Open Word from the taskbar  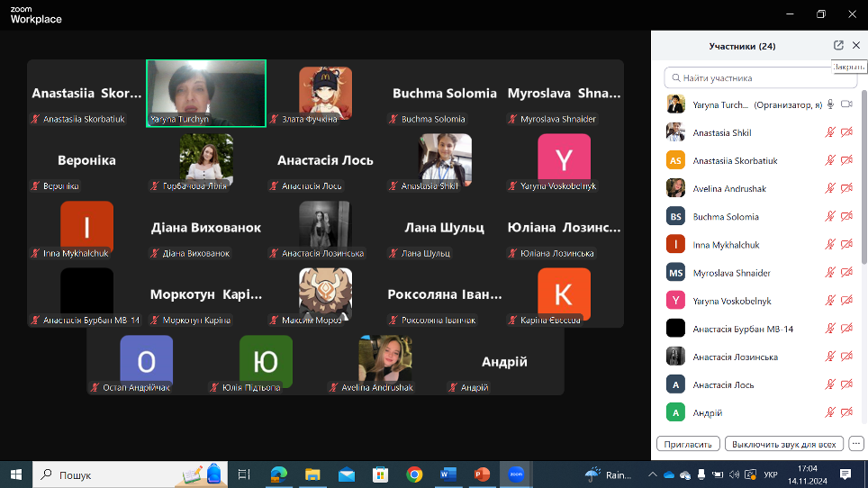pyautogui.click(x=448, y=474)
